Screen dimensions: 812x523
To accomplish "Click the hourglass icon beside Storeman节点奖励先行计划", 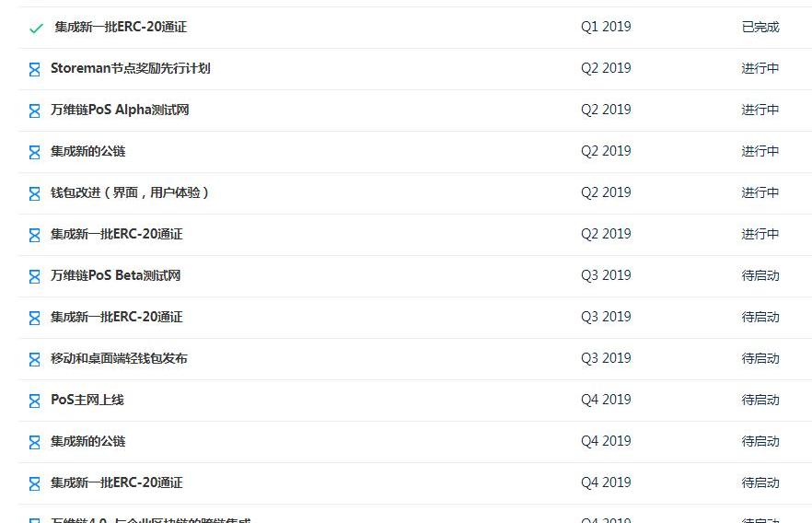I will [35, 69].
